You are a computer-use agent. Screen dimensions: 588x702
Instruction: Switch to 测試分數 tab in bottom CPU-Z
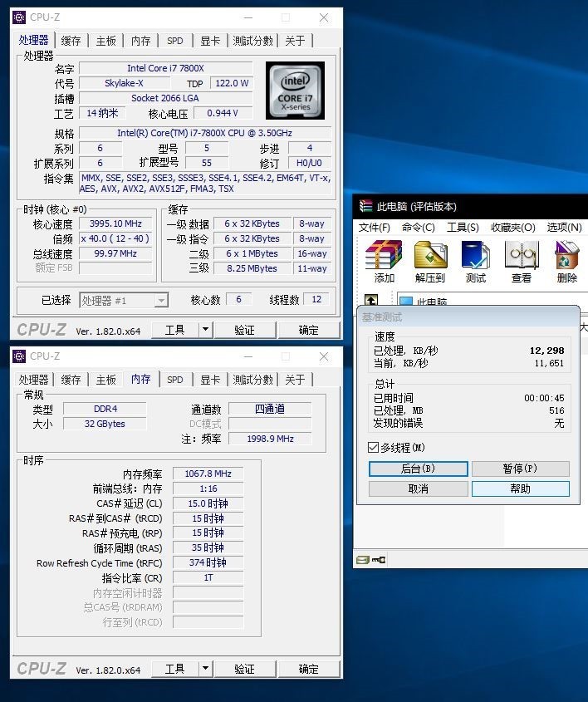point(252,380)
